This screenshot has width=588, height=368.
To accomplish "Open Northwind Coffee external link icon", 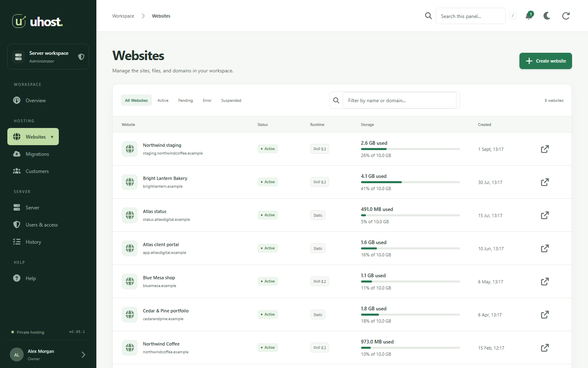I will (x=545, y=348).
